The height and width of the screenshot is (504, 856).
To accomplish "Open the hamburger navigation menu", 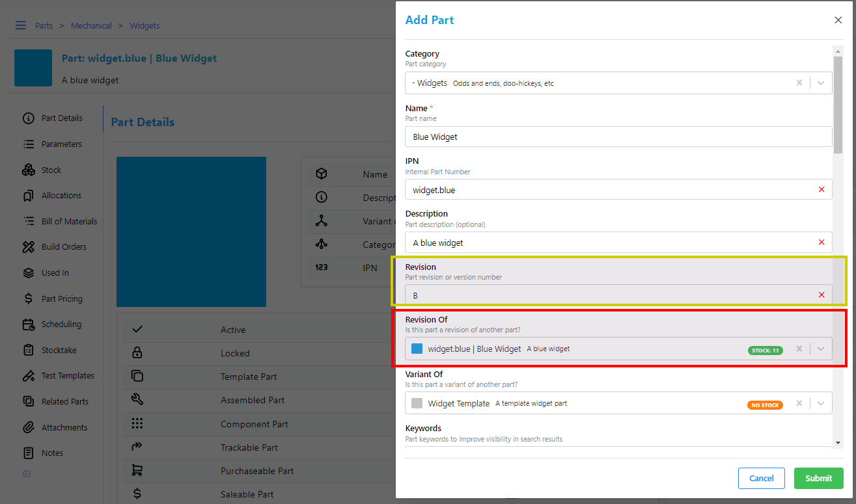I will 21,25.
